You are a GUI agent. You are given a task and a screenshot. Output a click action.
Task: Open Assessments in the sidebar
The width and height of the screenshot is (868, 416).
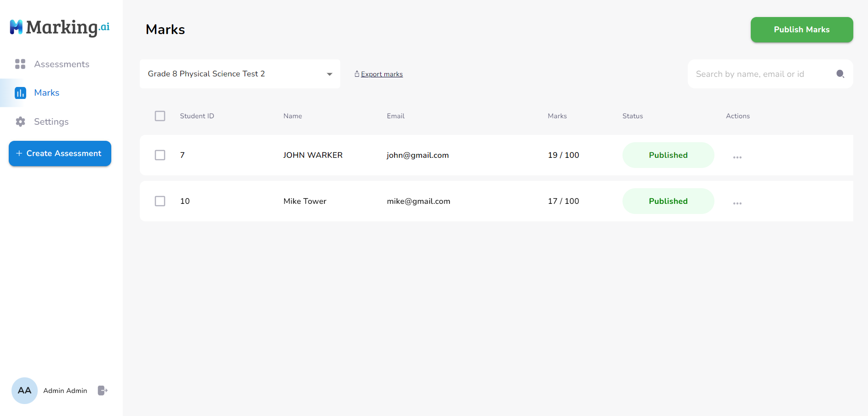pos(62,64)
